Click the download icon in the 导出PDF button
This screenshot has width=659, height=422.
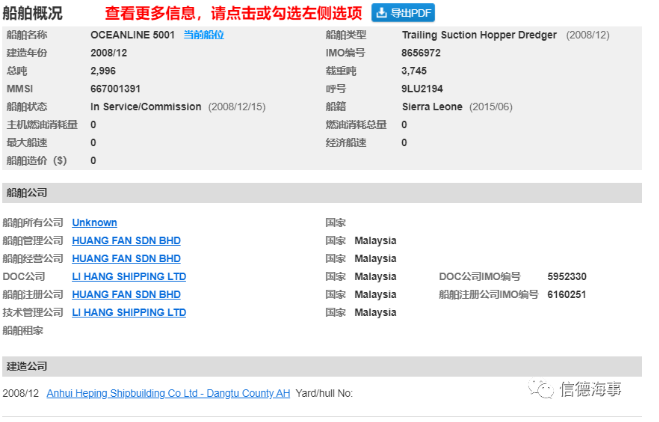[383, 13]
